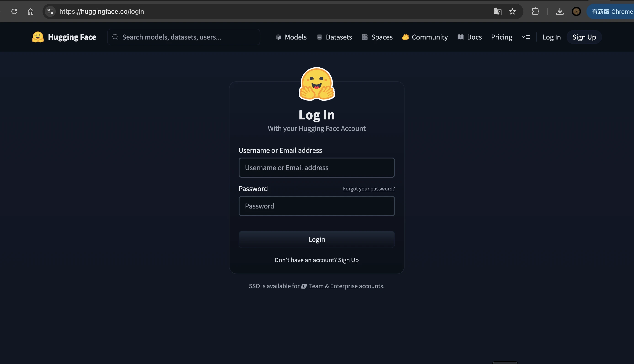Go to Spaces in the navbar
This screenshot has height=364, width=634.
377,37
